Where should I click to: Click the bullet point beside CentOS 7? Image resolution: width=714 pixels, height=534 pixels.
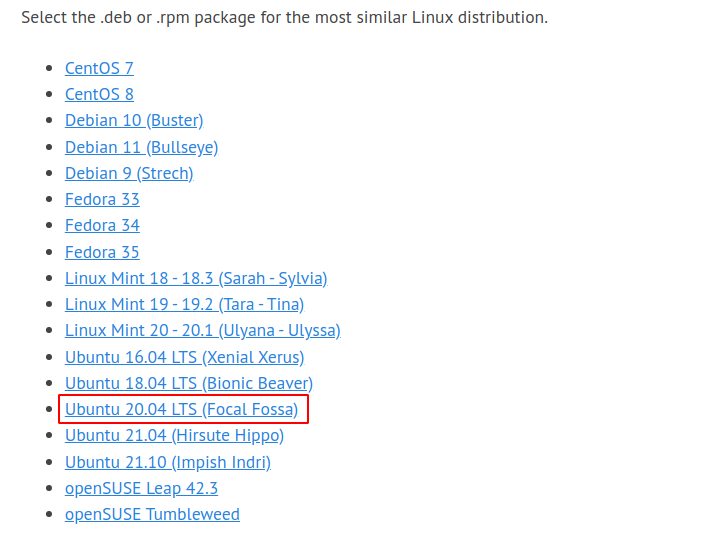pos(51,69)
